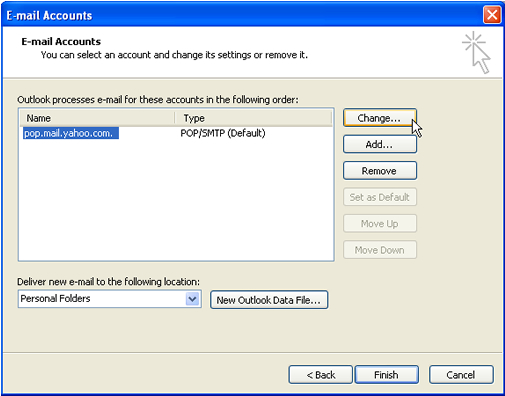The height and width of the screenshot is (396, 505).
Task: Select the pop.mail.yahoo.com account entry
Action: [71, 133]
